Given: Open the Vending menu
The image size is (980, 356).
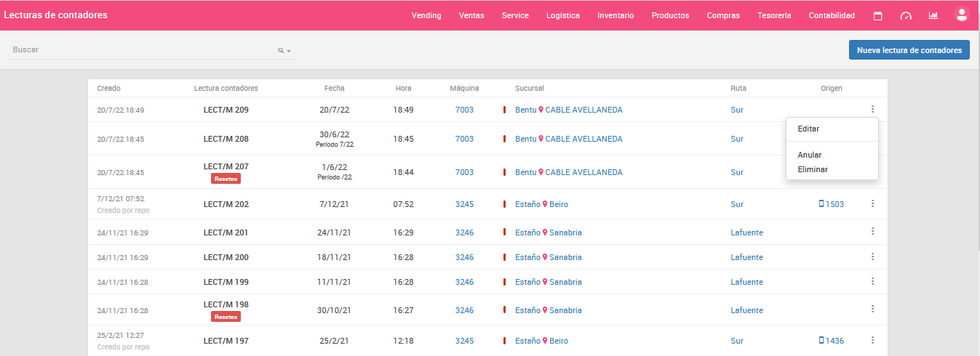Looking at the screenshot, I should (x=426, y=15).
